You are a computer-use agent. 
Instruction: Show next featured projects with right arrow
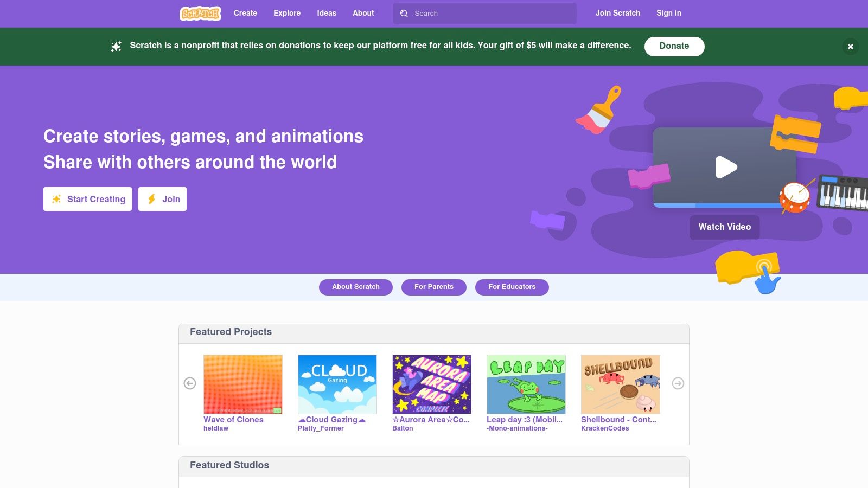678,383
